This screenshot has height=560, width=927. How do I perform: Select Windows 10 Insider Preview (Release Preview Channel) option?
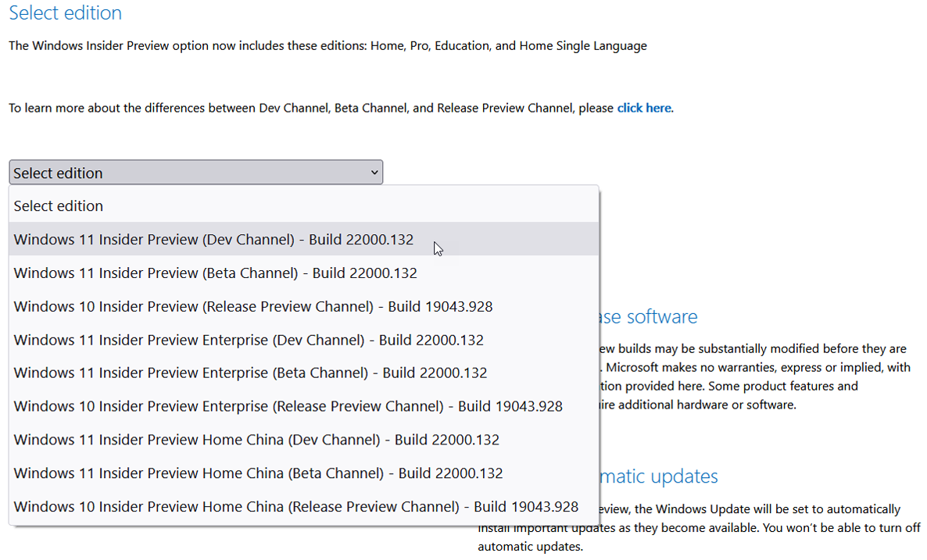pos(304,306)
